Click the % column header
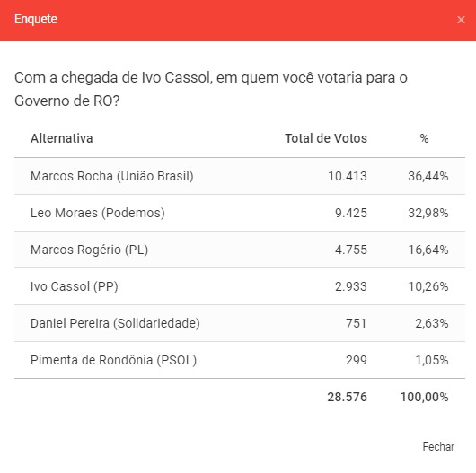 (x=424, y=138)
